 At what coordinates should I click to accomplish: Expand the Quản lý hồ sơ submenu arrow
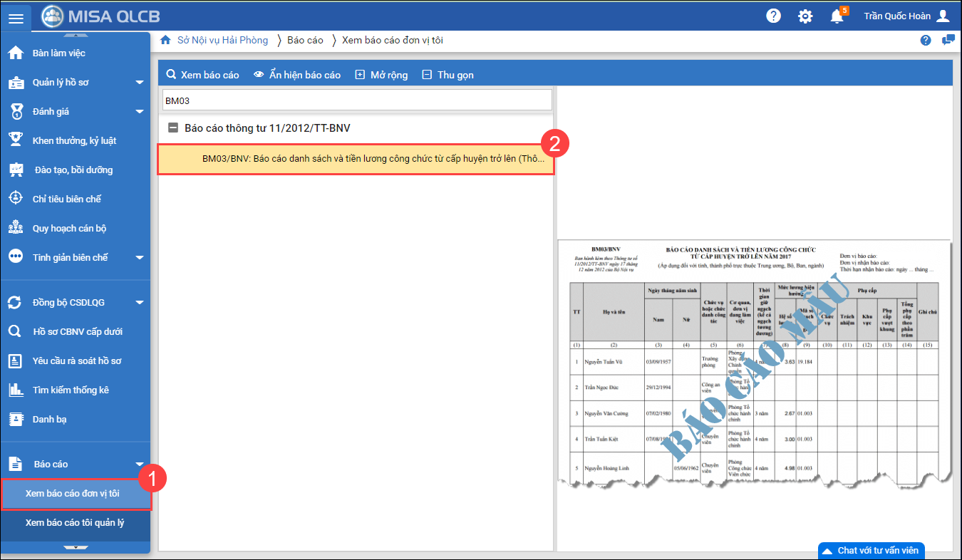coord(140,83)
